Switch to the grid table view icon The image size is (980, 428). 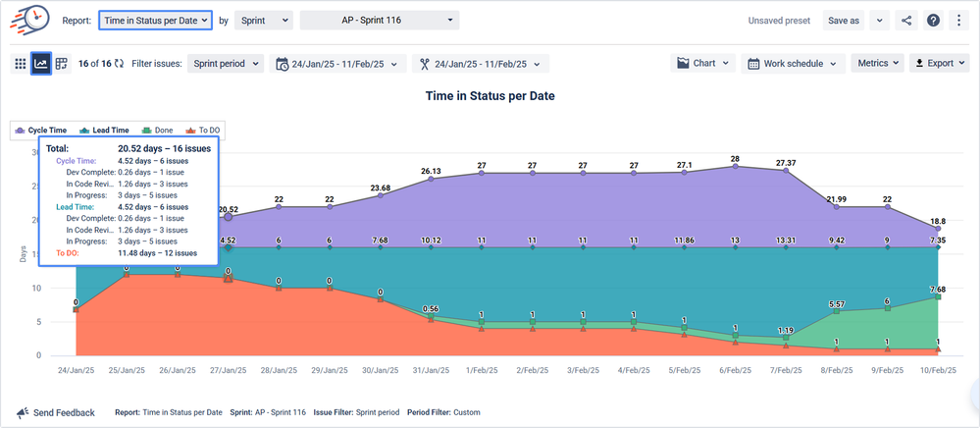[x=20, y=63]
